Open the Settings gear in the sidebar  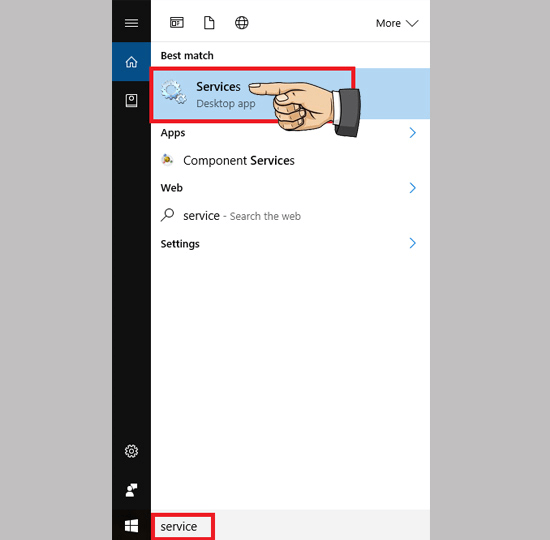pos(131,451)
